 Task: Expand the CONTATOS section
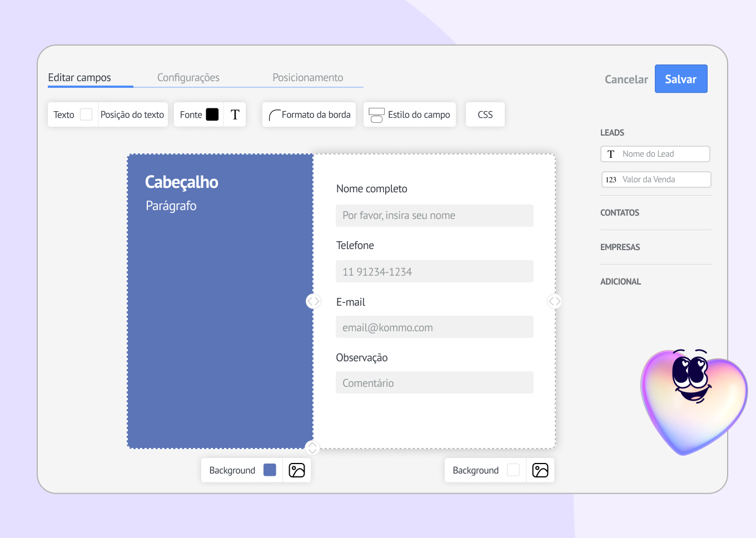coord(620,213)
